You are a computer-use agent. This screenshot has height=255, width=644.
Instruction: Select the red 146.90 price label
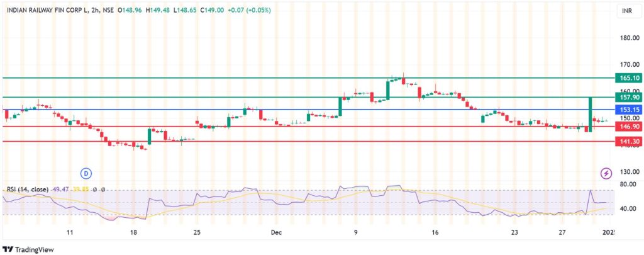click(629, 127)
